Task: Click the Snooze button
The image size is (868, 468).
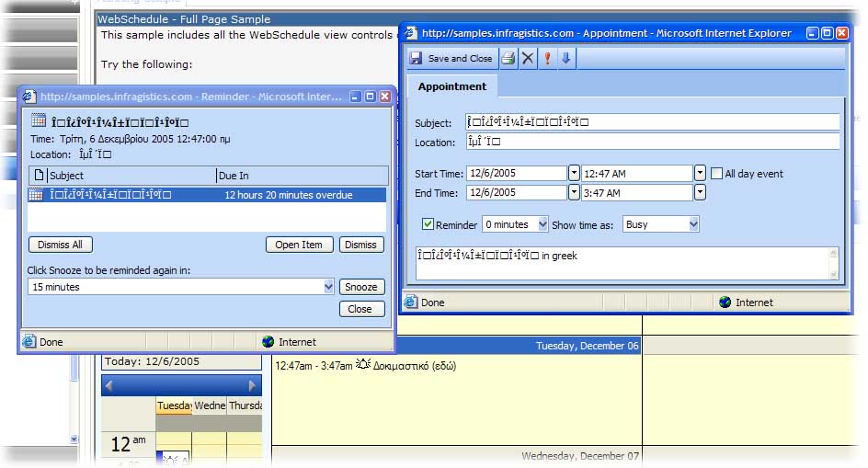Action: (x=361, y=287)
